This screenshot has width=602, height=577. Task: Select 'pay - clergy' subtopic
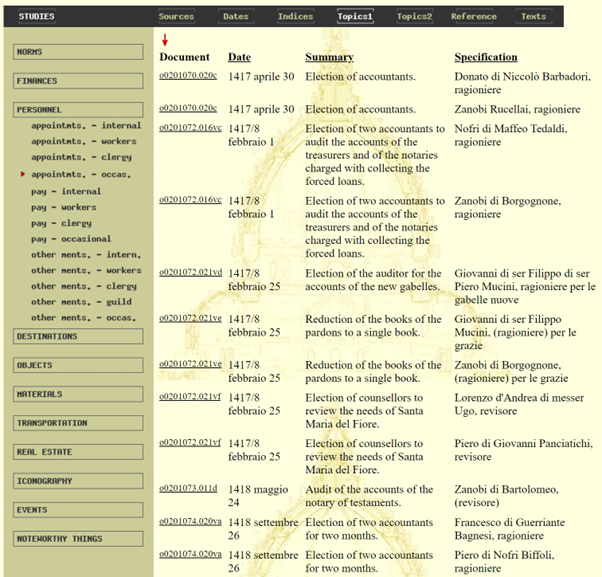[61, 223]
